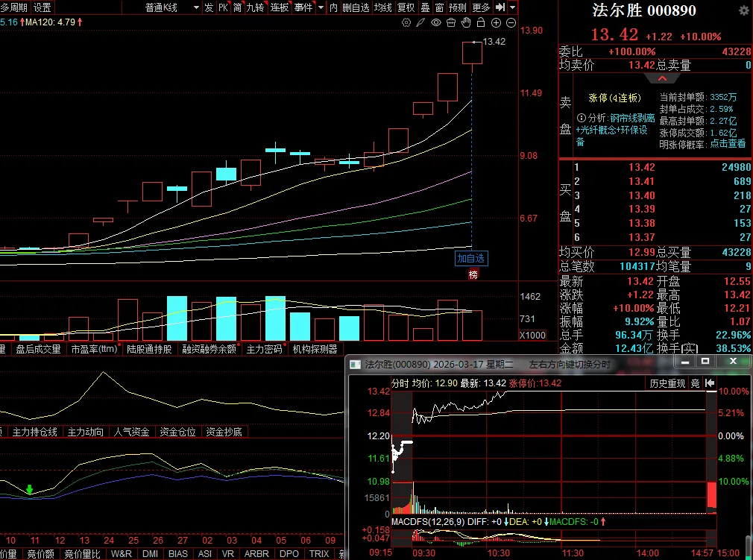Expand the dropdown arrow next to 事件
Image resolution: width=753 pixels, height=560 pixels.
point(321,7)
